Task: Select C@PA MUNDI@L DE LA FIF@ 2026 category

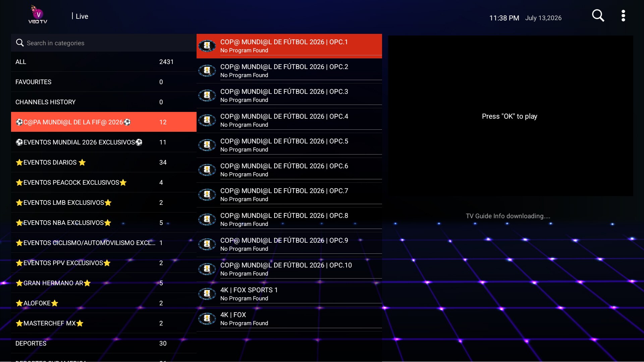Action: (x=104, y=122)
